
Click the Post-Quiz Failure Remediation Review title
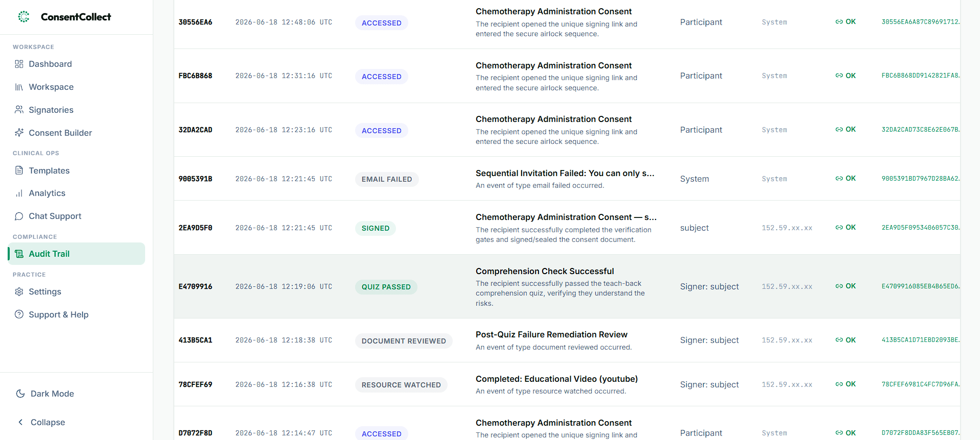tap(551, 334)
